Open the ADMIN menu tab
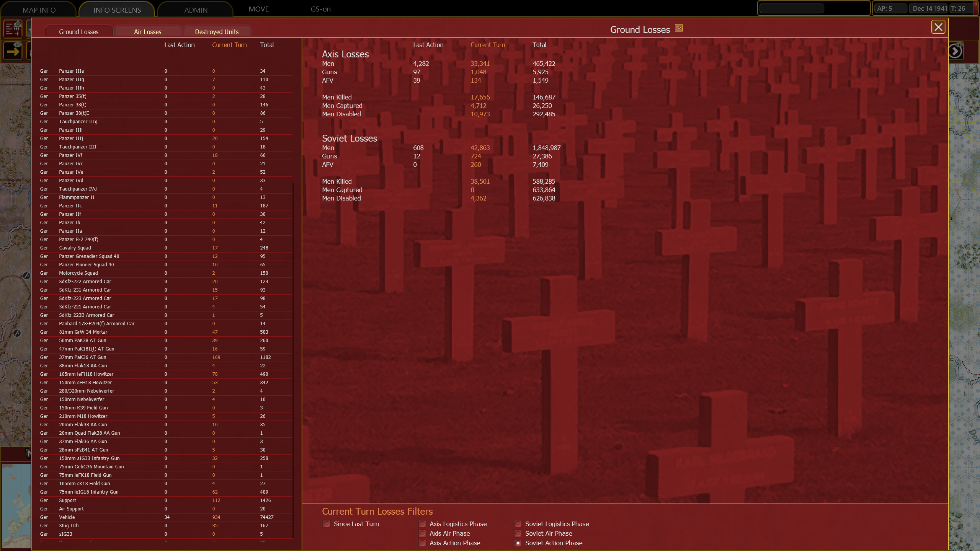Screen dimensions: 980x551 click(196, 10)
